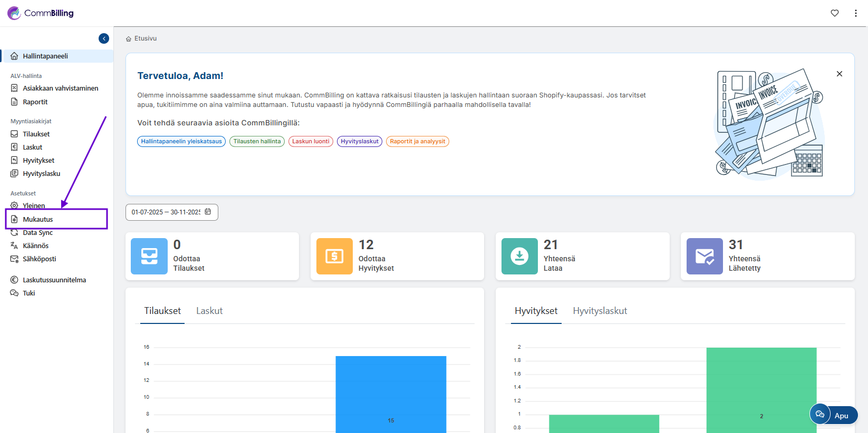Open Mukautus settings in sidebar
The image size is (868, 433).
(38, 219)
